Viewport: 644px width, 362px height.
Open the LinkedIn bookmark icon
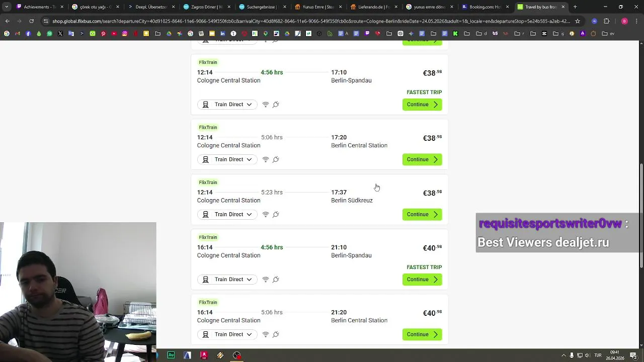point(222,34)
